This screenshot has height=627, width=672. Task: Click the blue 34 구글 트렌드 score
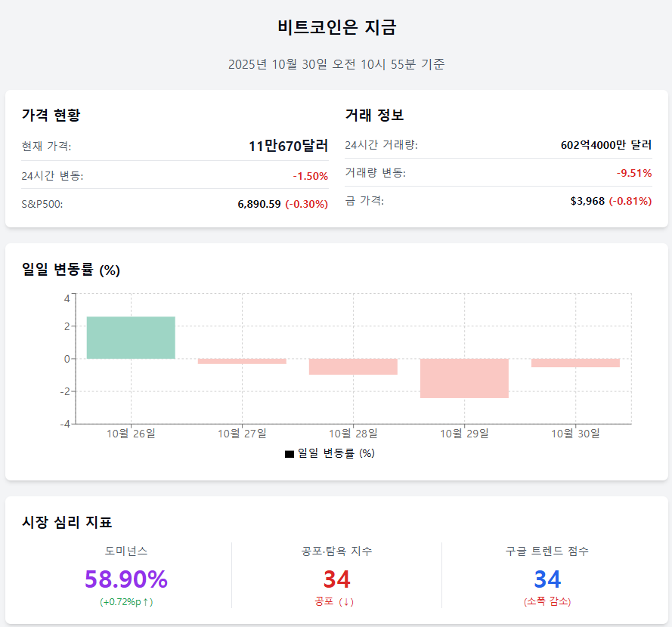(x=547, y=579)
